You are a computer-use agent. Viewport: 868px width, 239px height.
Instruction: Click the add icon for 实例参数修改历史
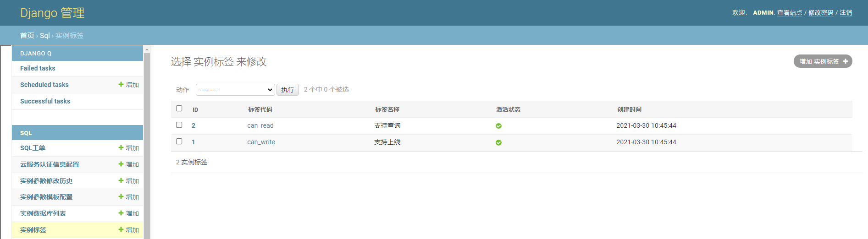[121, 180]
